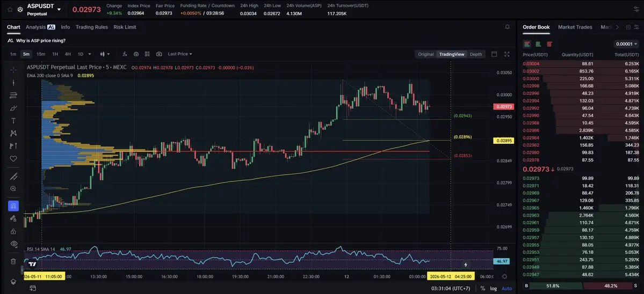Open the object tree layers icon

tap(13, 281)
